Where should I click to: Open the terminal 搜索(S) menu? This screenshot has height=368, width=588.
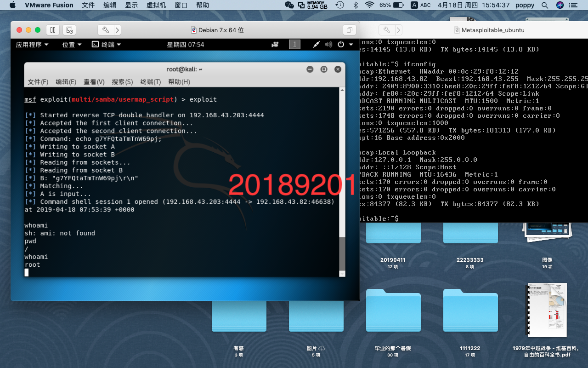tap(122, 81)
